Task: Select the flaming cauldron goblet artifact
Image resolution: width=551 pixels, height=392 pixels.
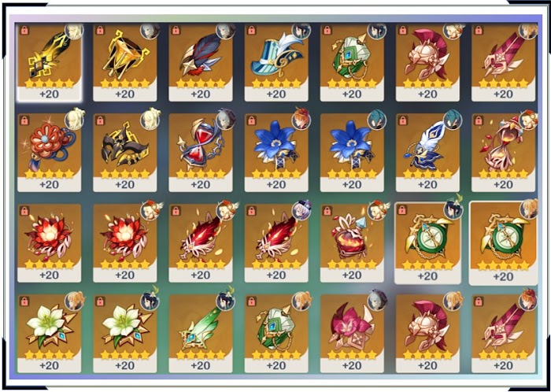Action: [x=352, y=243]
